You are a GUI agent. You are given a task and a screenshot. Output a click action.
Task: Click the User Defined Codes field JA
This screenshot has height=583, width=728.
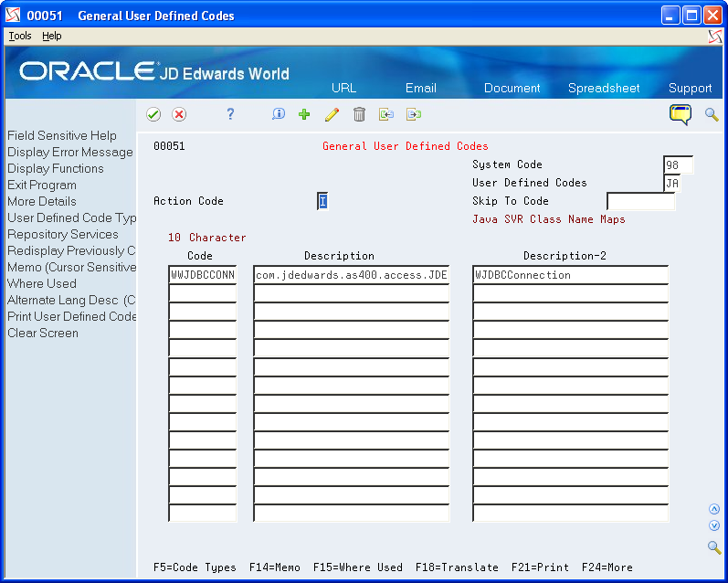[672, 183]
